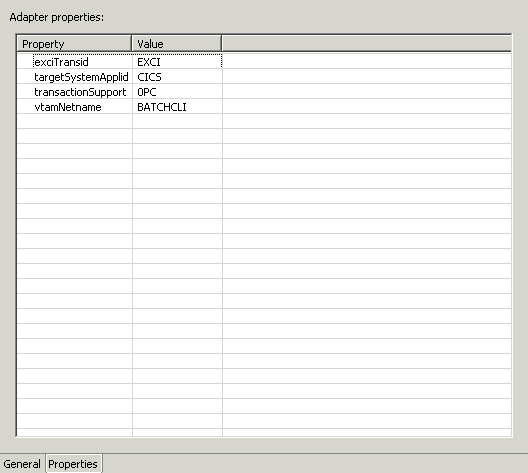Select the transactionSupport property
The width and height of the screenshot is (528, 473).
click(80, 92)
